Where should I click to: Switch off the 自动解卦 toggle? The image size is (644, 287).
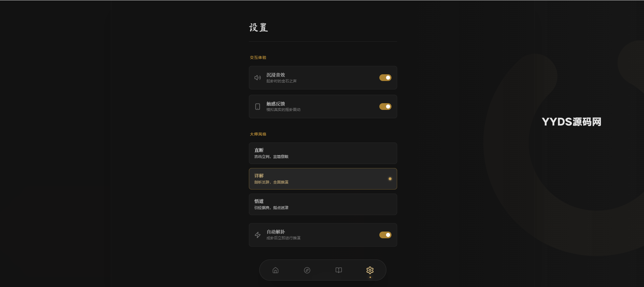[x=385, y=235]
